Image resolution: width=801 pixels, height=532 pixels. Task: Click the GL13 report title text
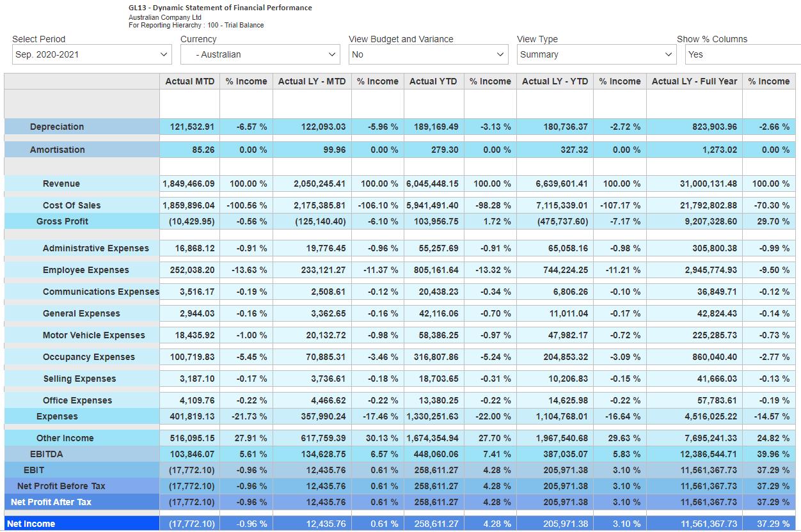pos(220,8)
